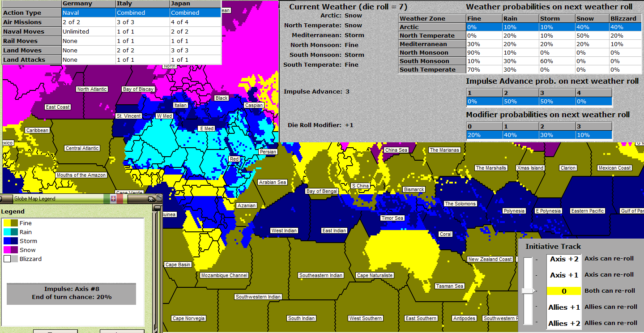Click the Initiative Track slider handle
The height and width of the screenshot is (333, 644).
(529, 291)
